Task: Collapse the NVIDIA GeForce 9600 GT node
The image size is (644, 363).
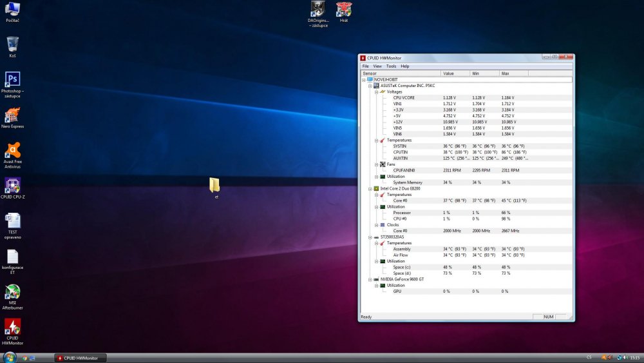Action: pyautogui.click(x=370, y=280)
